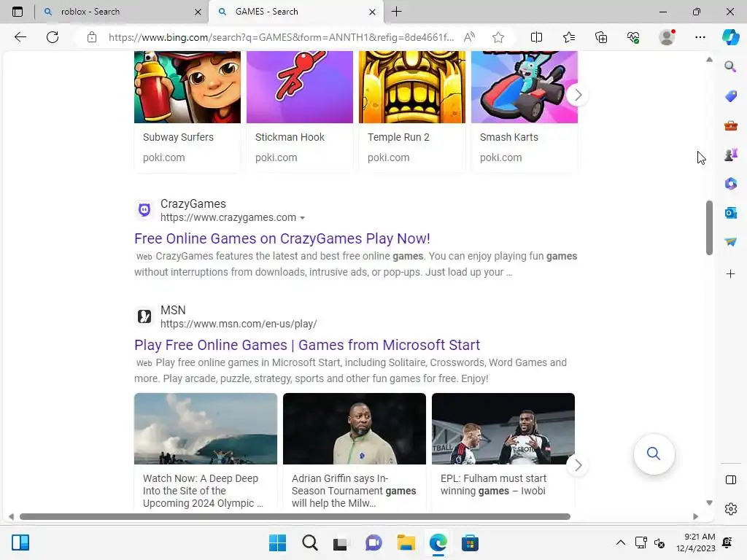This screenshot has width=747, height=560.
Task: Add a sidebar app with plus icon
Action: [x=730, y=274]
